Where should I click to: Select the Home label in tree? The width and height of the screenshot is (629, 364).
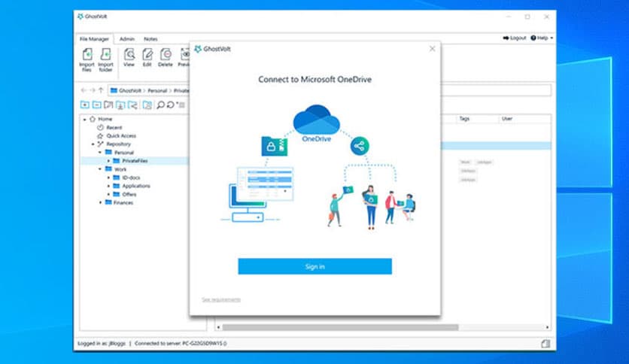coord(105,119)
